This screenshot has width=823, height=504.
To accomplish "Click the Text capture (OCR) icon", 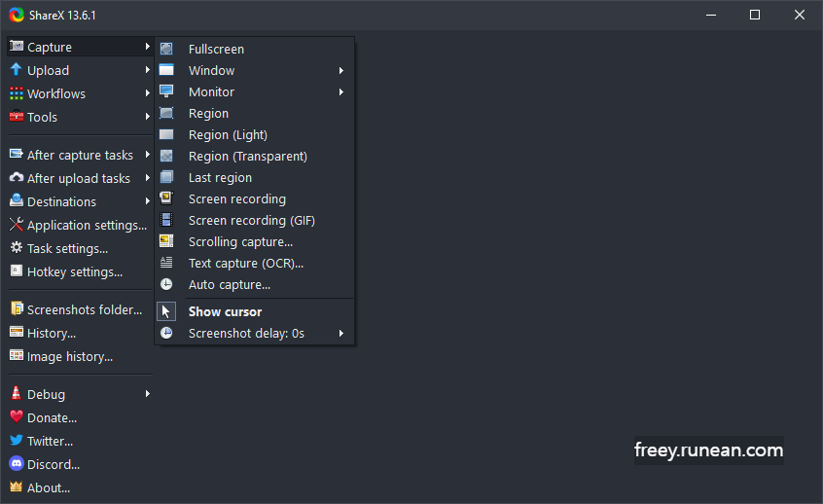I will click(166, 263).
